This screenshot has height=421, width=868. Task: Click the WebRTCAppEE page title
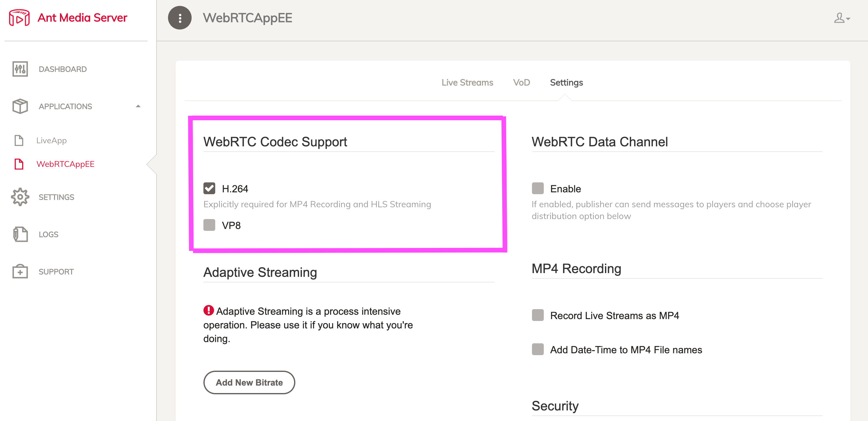(x=247, y=18)
